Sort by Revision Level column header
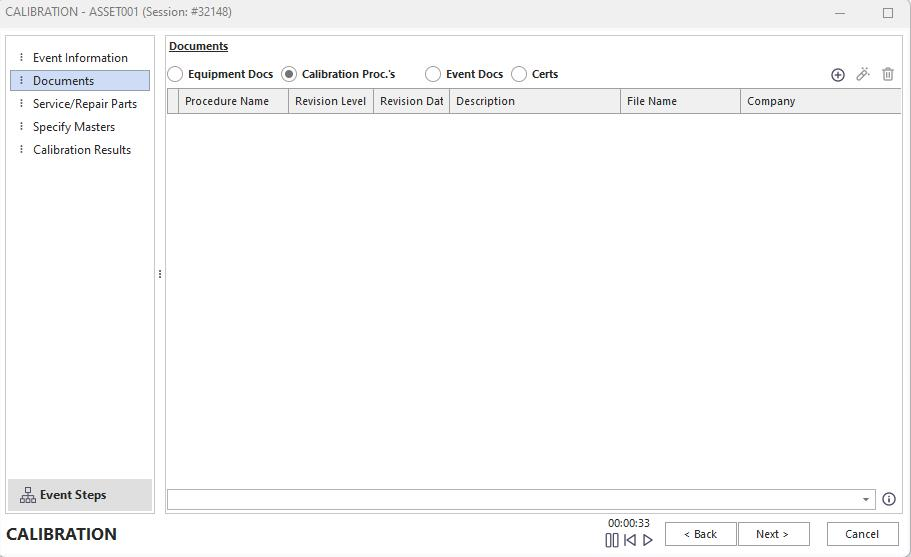 coord(331,101)
